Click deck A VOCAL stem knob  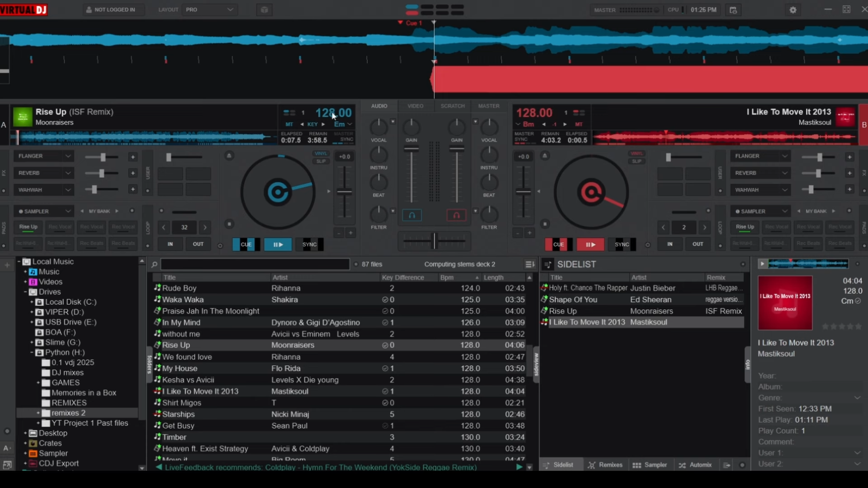click(378, 127)
